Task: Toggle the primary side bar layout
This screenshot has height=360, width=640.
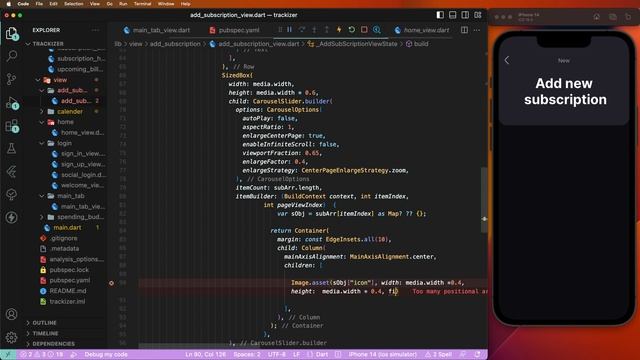Action: pos(440,15)
